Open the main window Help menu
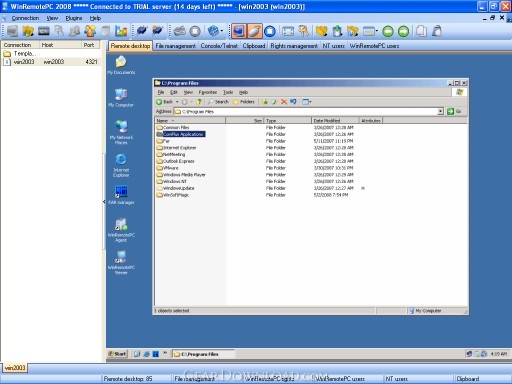512x384 pixels. (x=95, y=18)
